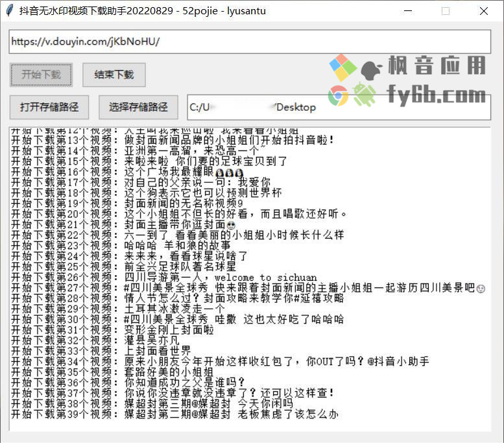This screenshot has height=443, width=504.
Task: Select log line for 第22个视频
Action: tap(178, 235)
